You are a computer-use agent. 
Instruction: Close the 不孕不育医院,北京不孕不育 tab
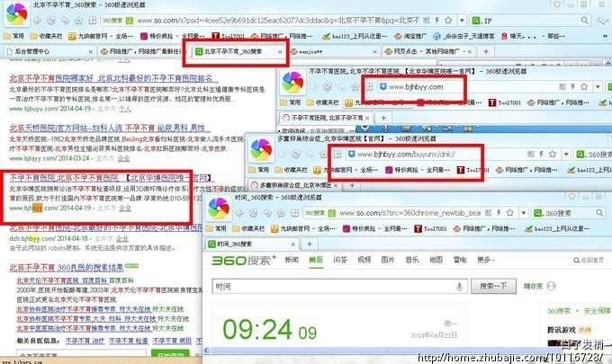coord(367,118)
